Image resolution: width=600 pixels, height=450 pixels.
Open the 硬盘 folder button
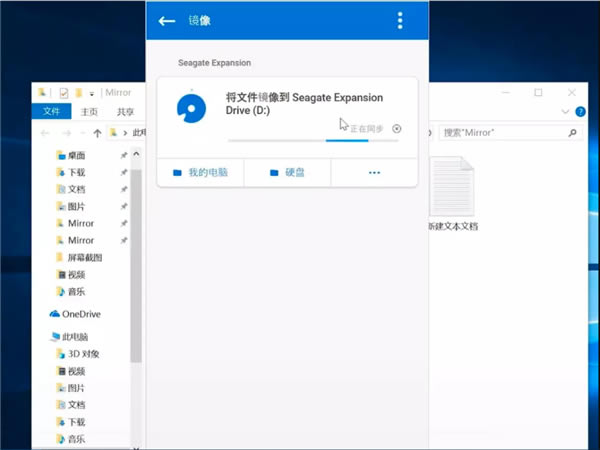click(287, 173)
